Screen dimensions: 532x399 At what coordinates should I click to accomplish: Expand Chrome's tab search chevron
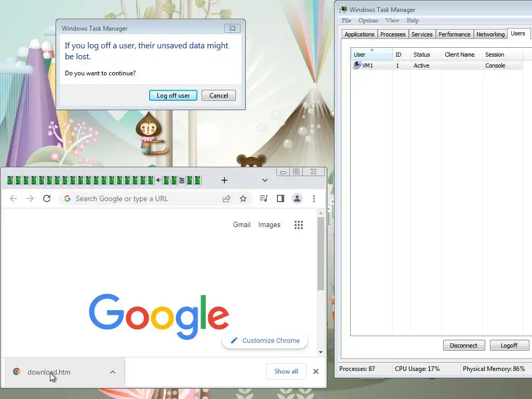tap(265, 180)
